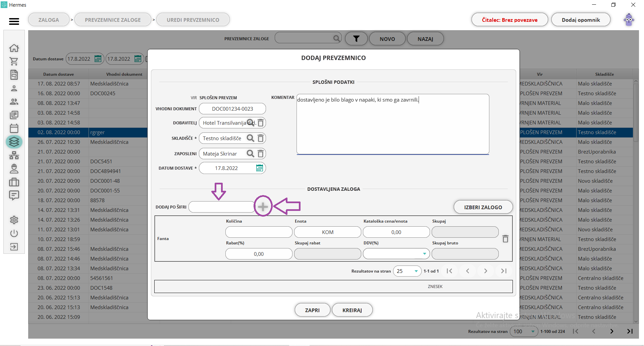Click IZBERI ZALOGO button
The width and height of the screenshot is (644, 346).
pyautogui.click(x=483, y=207)
